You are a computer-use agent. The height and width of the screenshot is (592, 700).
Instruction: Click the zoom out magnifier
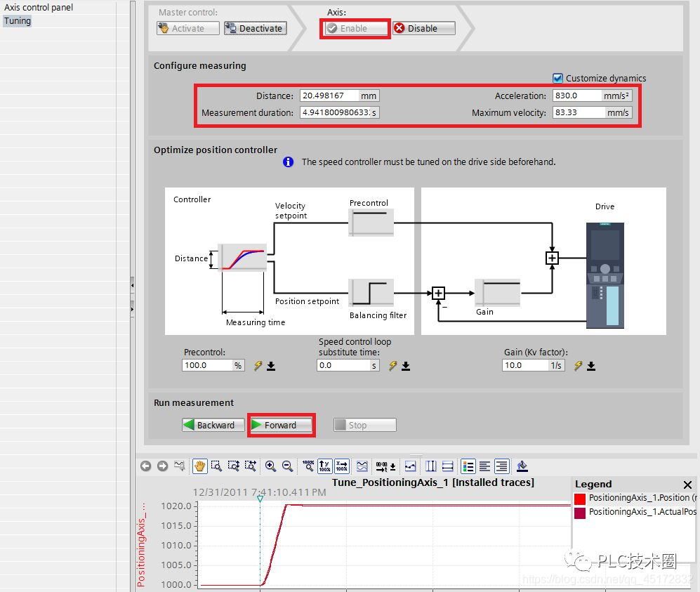coord(287,466)
